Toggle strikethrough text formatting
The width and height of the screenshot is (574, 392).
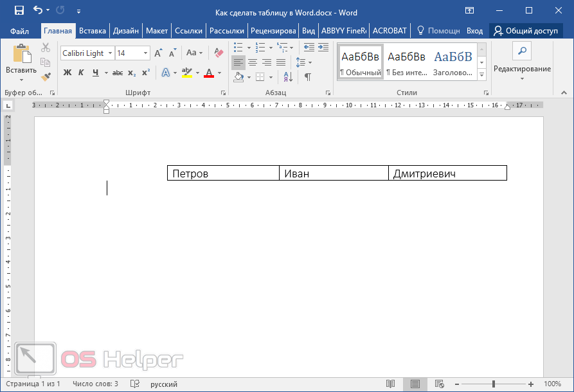coord(117,73)
